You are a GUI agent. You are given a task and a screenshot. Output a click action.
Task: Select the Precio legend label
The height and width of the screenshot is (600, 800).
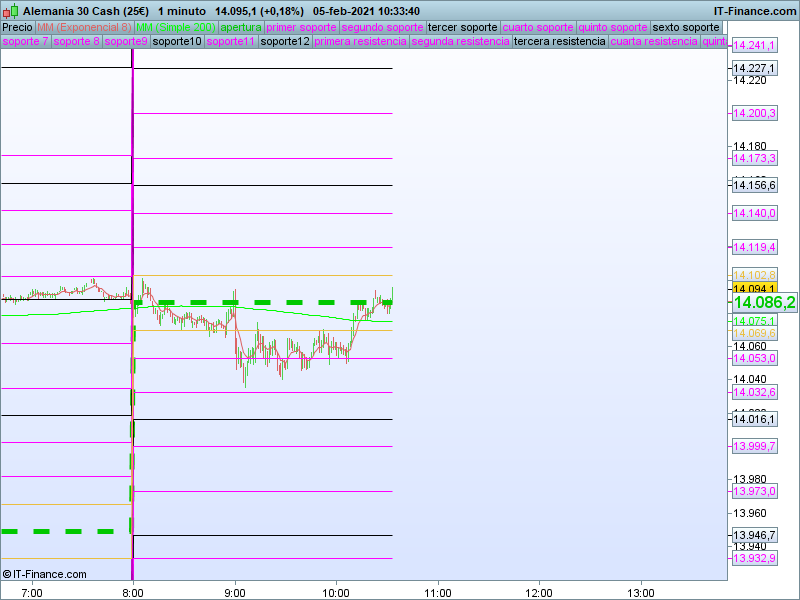[17, 27]
